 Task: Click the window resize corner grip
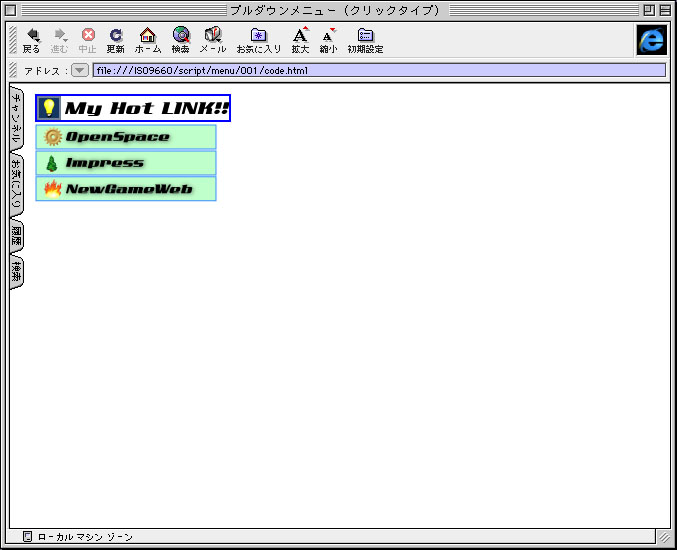click(664, 537)
